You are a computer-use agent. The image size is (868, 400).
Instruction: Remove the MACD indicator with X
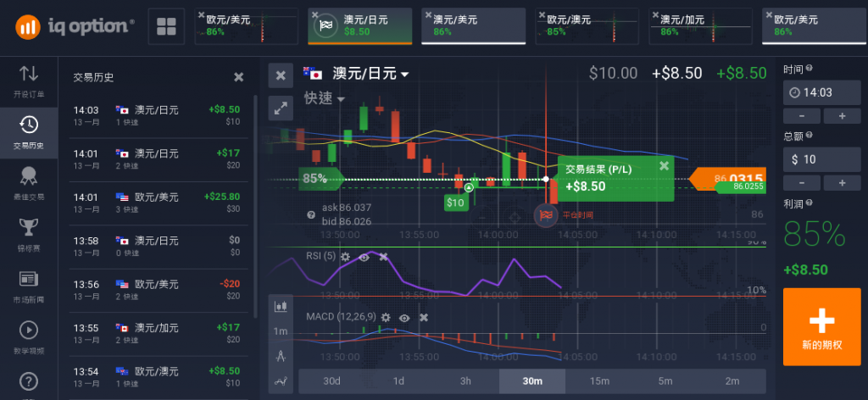point(424,317)
